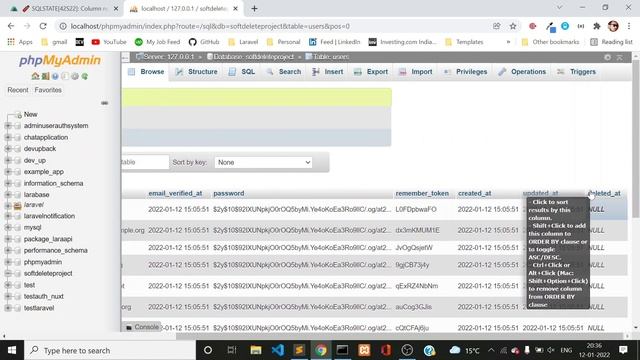
Task: Open phpMyAdmin documentation blue icon
Action: coord(55,76)
